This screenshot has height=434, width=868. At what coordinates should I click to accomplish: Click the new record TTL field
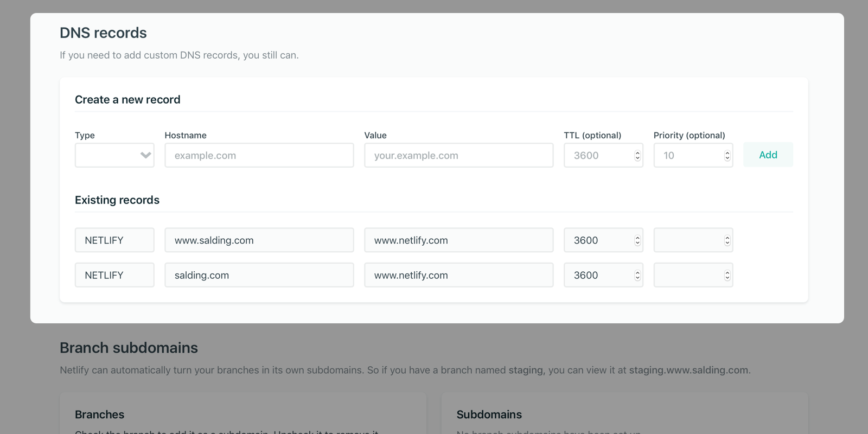click(597, 155)
